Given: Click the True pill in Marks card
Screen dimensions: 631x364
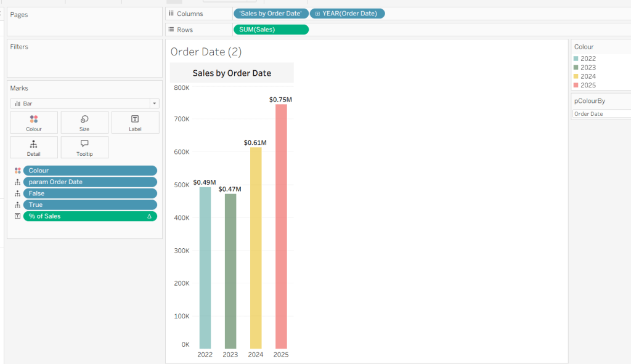Looking at the screenshot, I should (90, 205).
